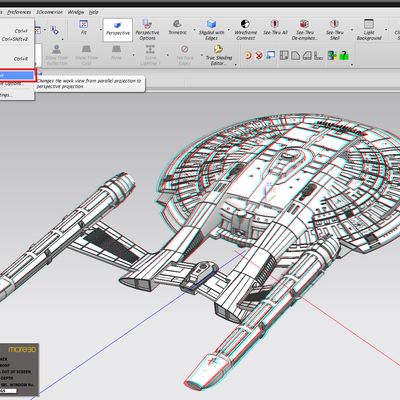The width and height of the screenshot is (400, 400).
Task: Click the clipped-corner sheet icon
Action: [x=296, y=55]
